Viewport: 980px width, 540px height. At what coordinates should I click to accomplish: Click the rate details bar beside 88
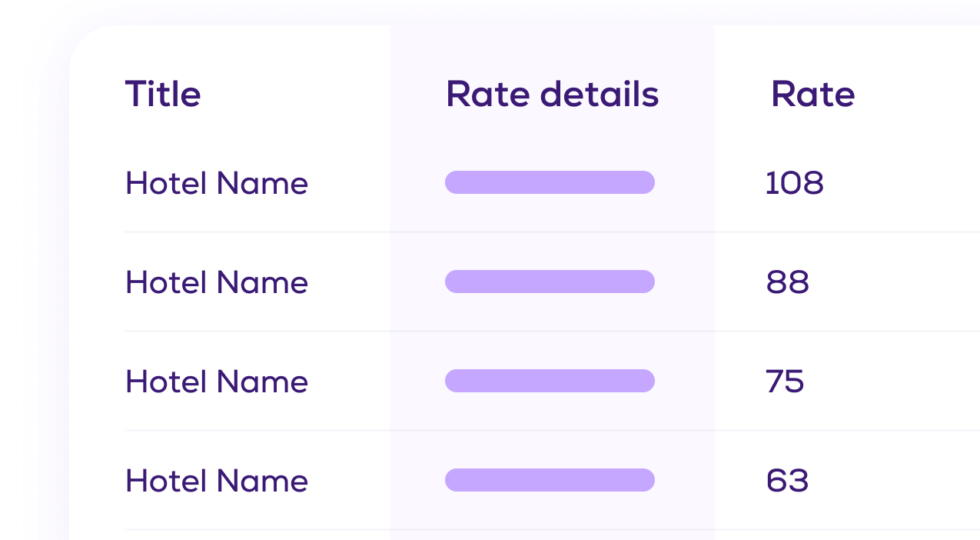tap(550, 282)
